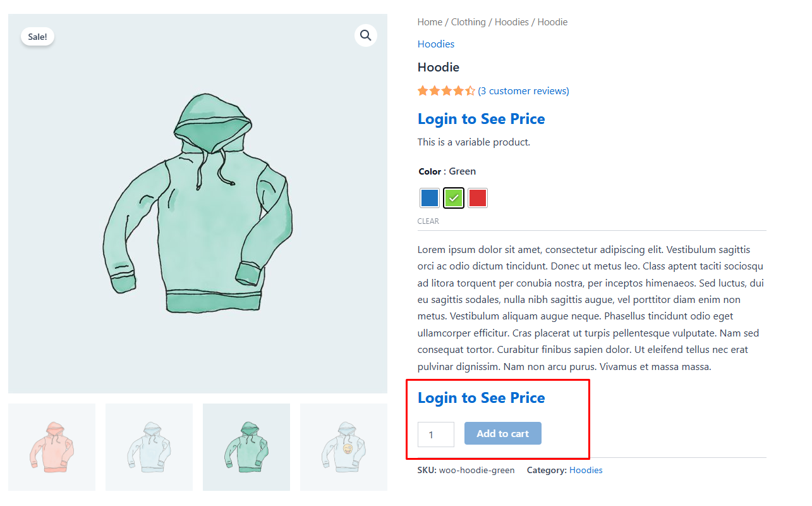Select the green hoodie thumbnail
Viewport: 812px width, 506px height.
[246, 447]
